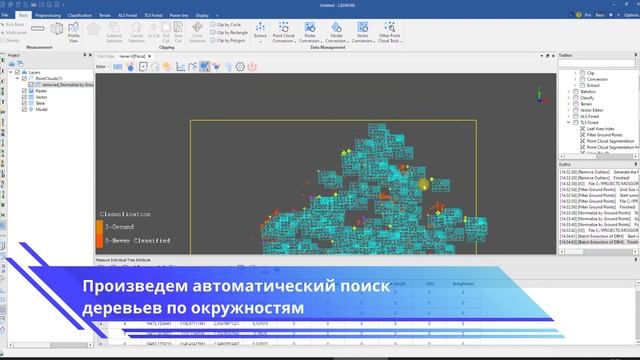Viewport: 640px width, 360px height.
Task: Click the highlighted active Editor toolbar icon
Action: 204,67
